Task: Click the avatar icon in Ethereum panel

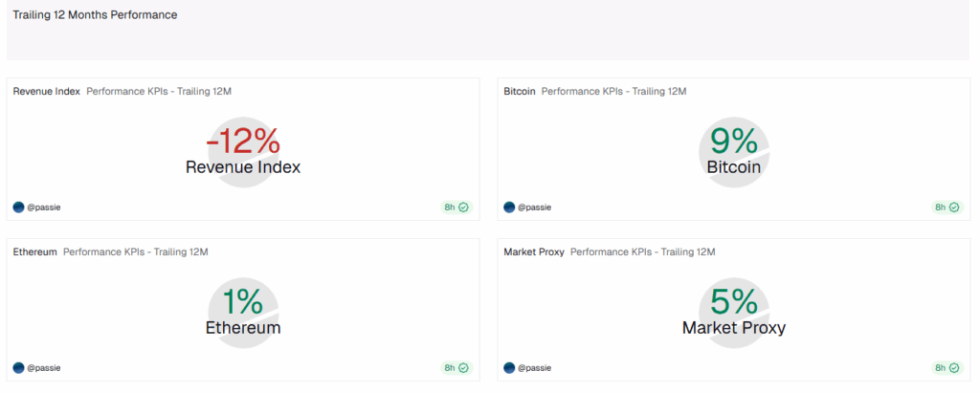Action: (x=18, y=367)
